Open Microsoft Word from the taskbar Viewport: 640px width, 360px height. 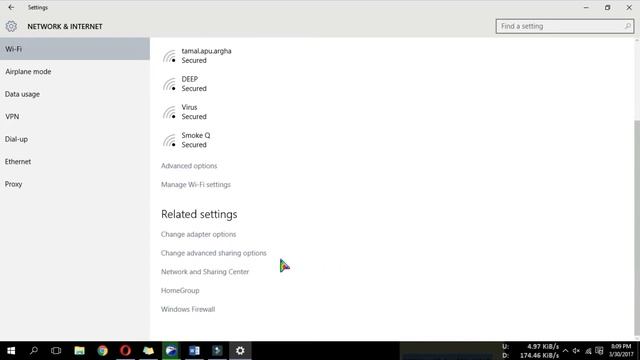coord(194,351)
